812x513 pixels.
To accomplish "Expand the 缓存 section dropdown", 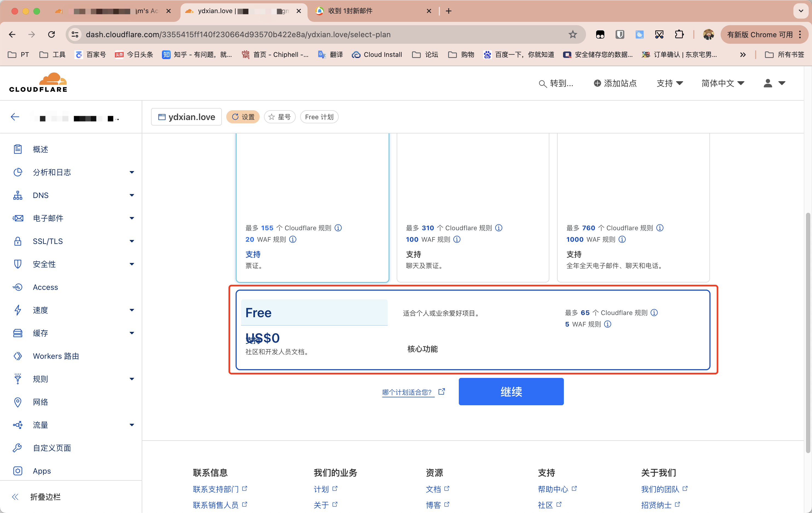I will pos(132,333).
